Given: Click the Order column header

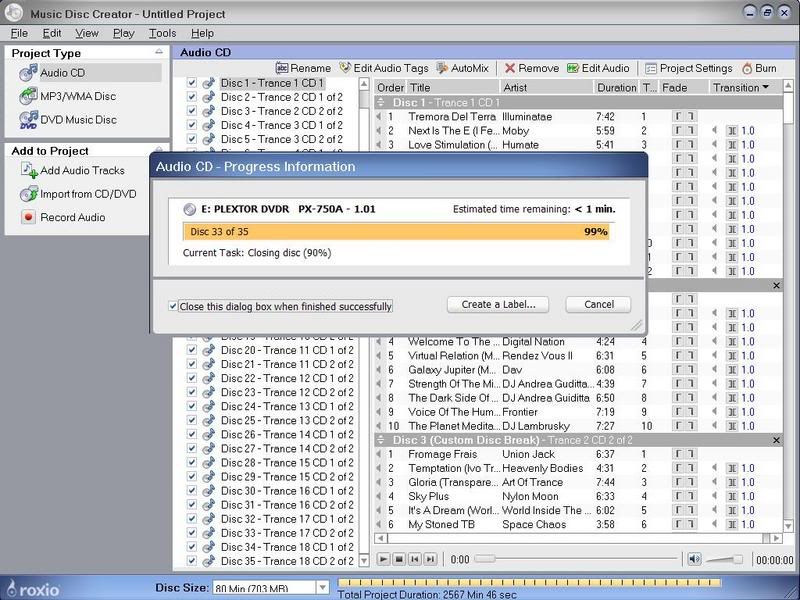Looking at the screenshot, I should click(x=390, y=88).
